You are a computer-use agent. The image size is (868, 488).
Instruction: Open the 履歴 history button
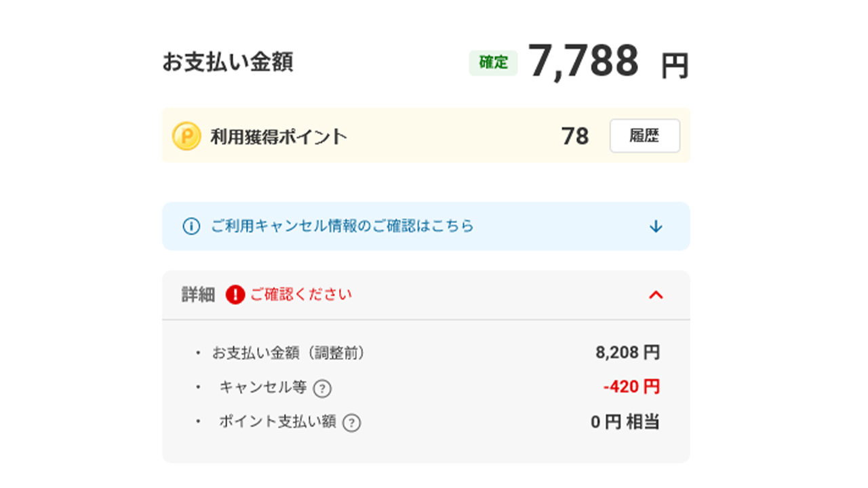click(644, 136)
